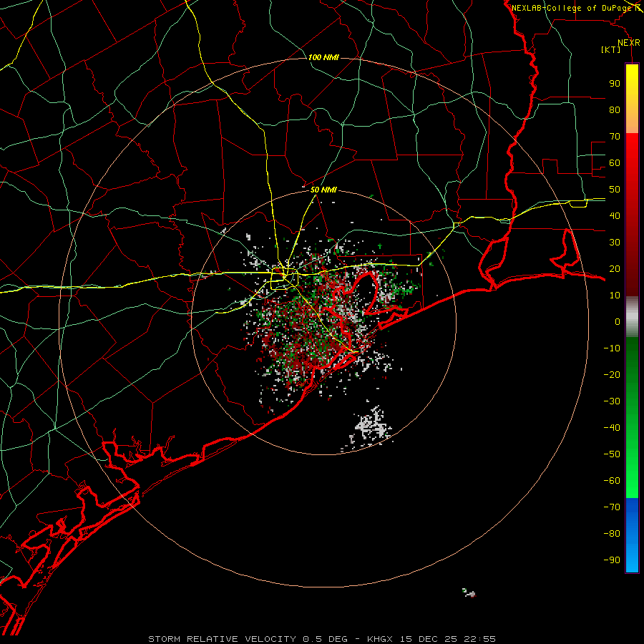Select the -40 value on velocity scale
The width and height of the screenshot is (644, 644).
click(x=612, y=428)
